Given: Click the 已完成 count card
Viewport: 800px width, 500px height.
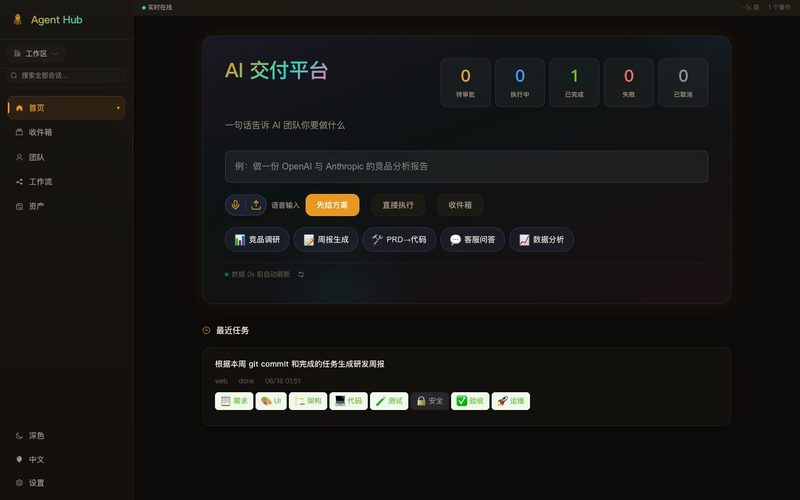Looking at the screenshot, I should (574, 83).
